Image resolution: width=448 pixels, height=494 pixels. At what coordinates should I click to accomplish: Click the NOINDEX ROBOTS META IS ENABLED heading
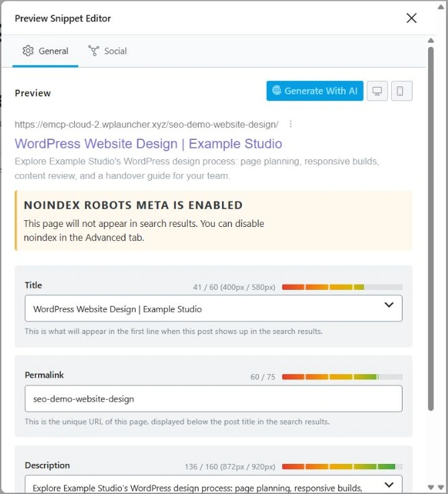click(133, 205)
